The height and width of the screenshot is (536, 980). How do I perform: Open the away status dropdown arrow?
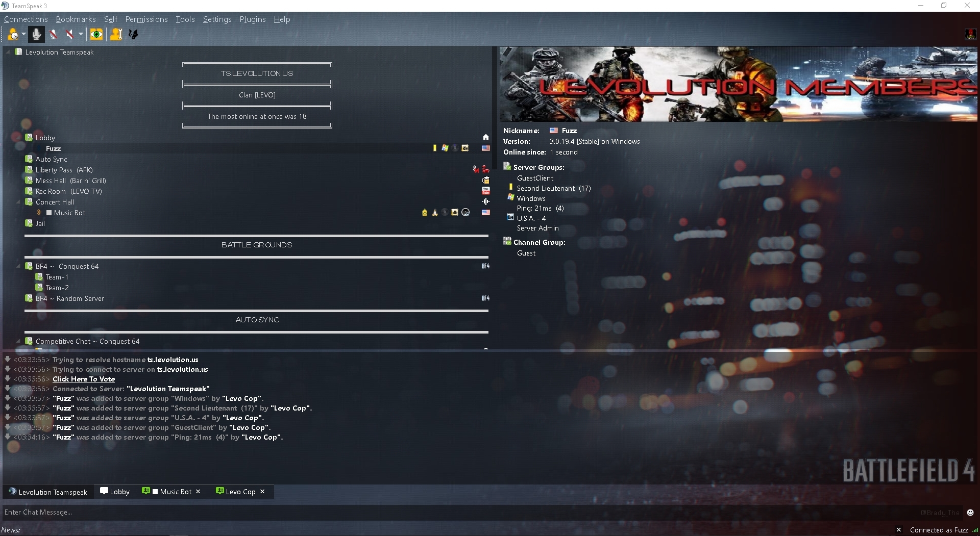[x=23, y=34]
